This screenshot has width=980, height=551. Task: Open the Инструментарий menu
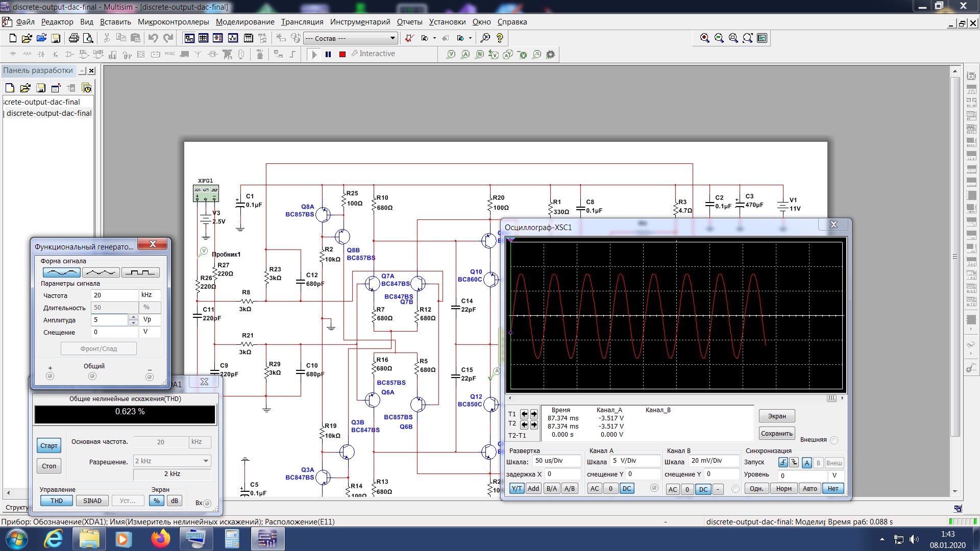(360, 22)
